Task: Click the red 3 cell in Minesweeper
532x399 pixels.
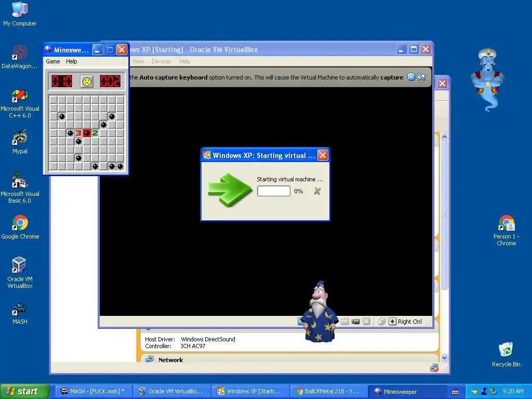Action: point(78,133)
